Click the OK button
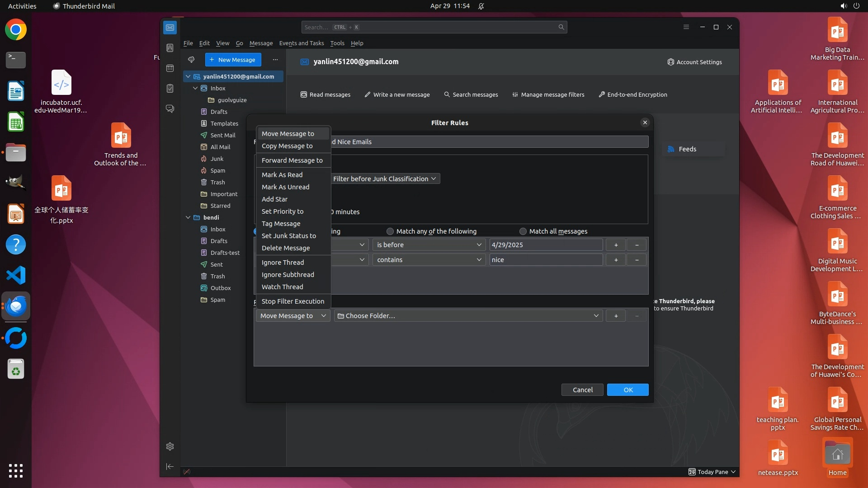868x488 pixels. click(x=627, y=390)
